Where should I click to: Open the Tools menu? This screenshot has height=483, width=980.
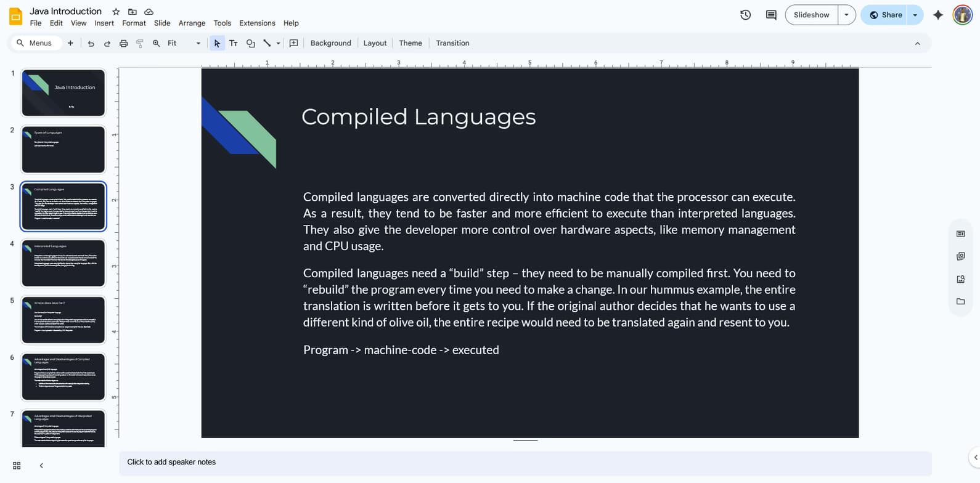click(222, 23)
